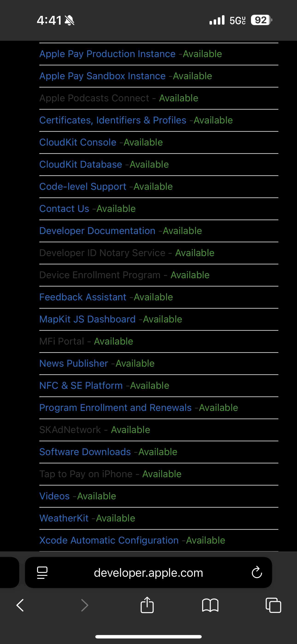Screen dimensions: 297x644
Task: Reload the page with refresh icon
Action: tap(257, 572)
